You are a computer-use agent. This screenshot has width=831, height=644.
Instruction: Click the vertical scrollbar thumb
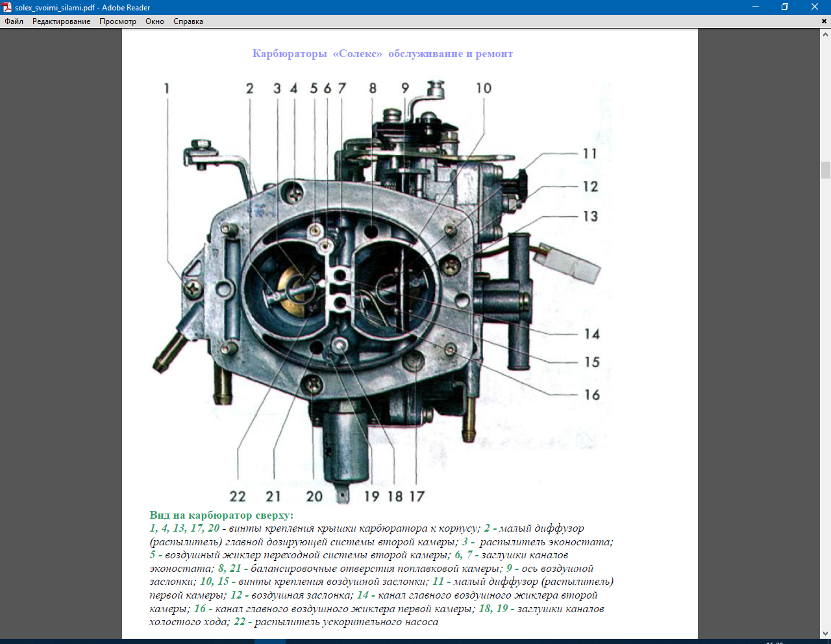(x=825, y=170)
